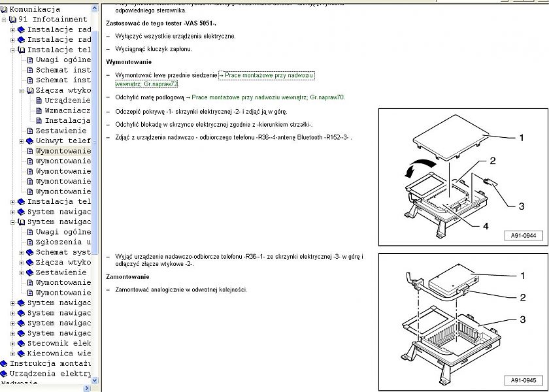This screenshot has width=549, height=392.
Task: Click the tree panel scroll-down arrow
Action: (x=95, y=380)
